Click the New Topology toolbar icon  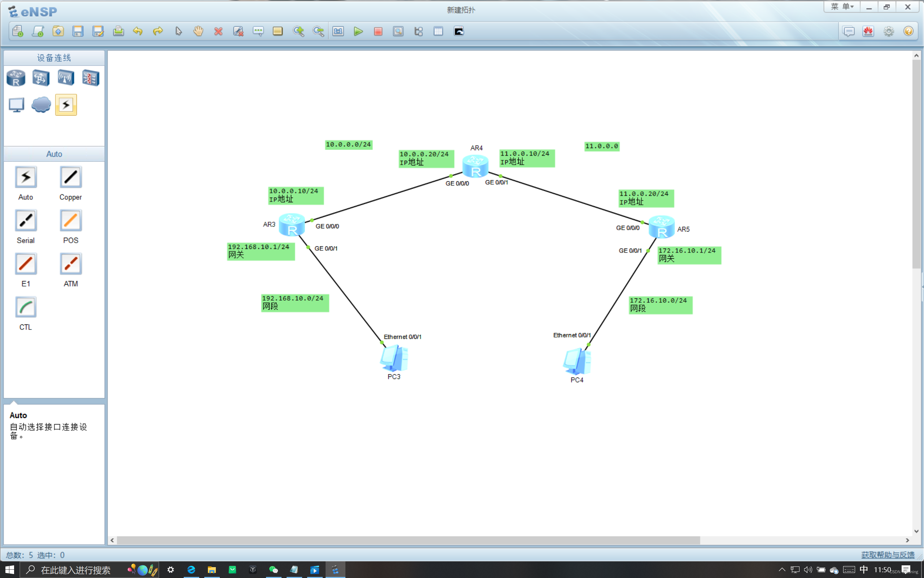(x=18, y=31)
